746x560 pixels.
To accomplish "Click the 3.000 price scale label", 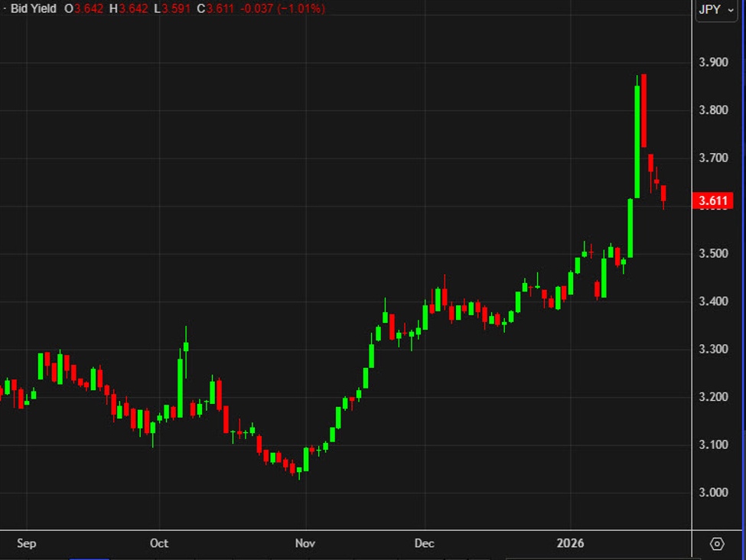I will coord(713,492).
